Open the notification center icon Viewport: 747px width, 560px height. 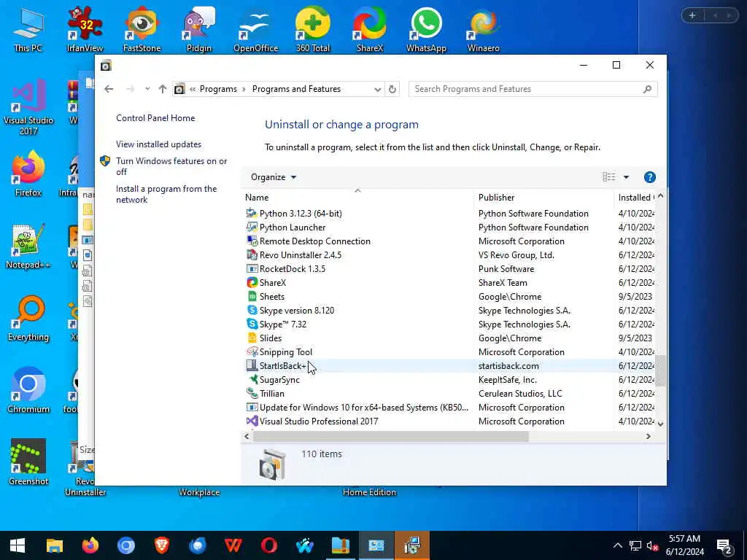(x=724, y=545)
